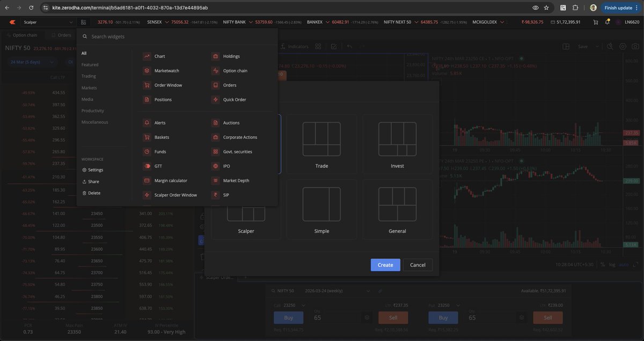Click the Finish update browser button
The height and width of the screenshot is (341, 644).
tap(621, 8)
